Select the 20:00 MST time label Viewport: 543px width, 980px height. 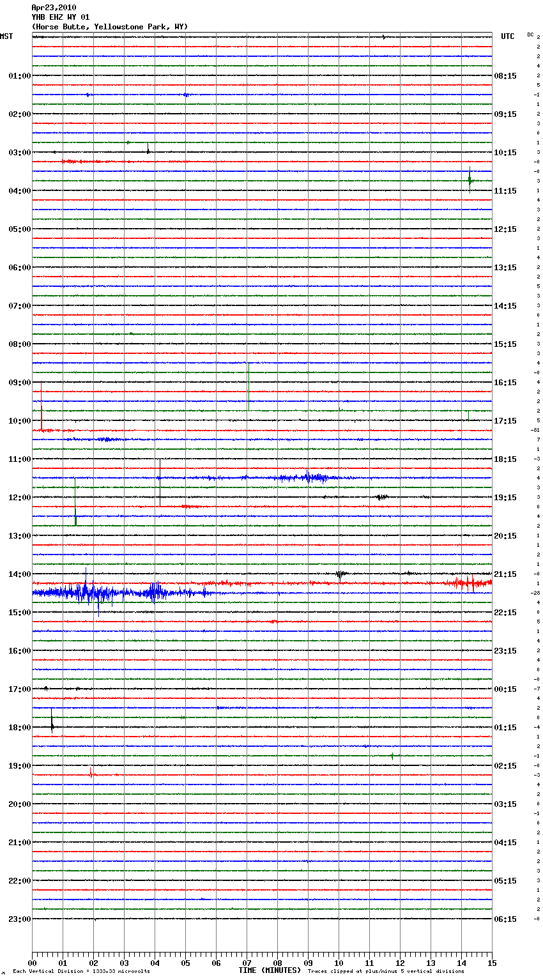(20, 804)
